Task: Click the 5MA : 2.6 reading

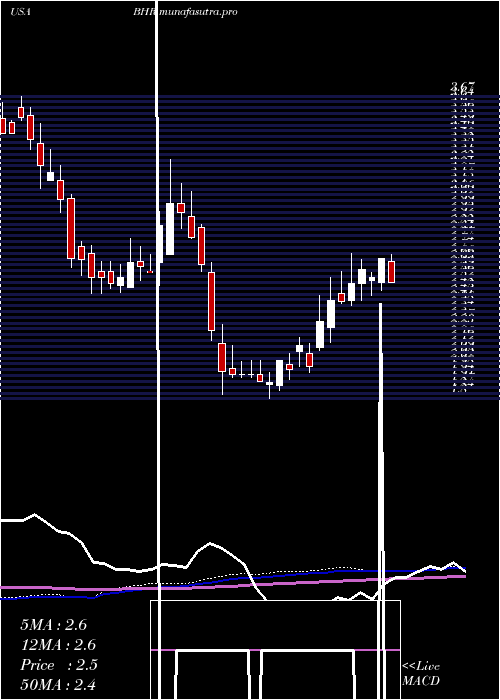Action: point(53,625)
